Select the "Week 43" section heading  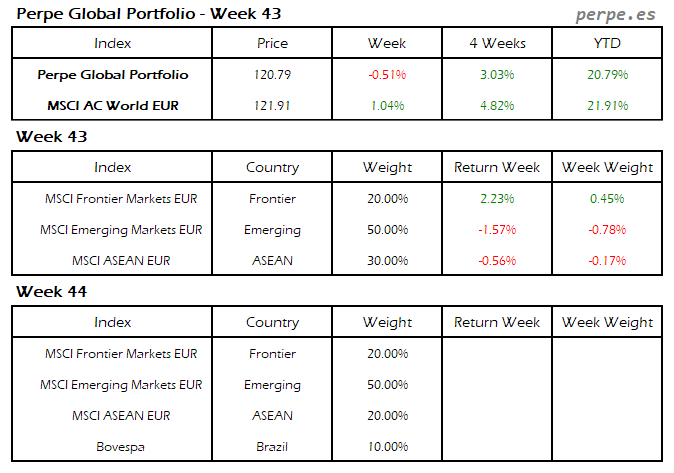(51, 136)
